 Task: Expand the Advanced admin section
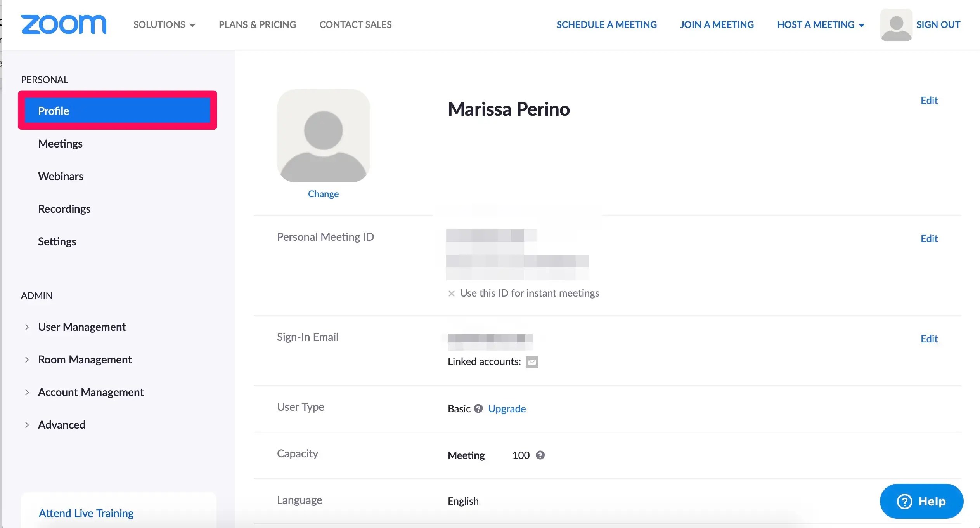pyautogui.click(x=61, y=425)
